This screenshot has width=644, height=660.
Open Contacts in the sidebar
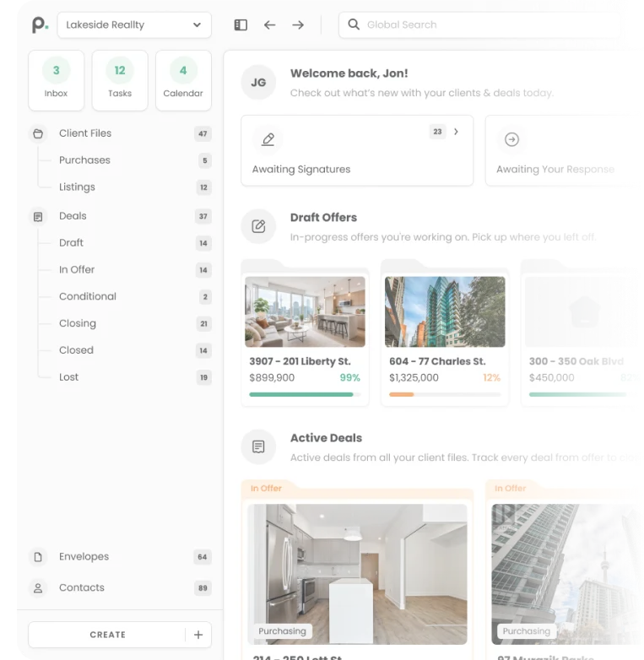point(82,587)
